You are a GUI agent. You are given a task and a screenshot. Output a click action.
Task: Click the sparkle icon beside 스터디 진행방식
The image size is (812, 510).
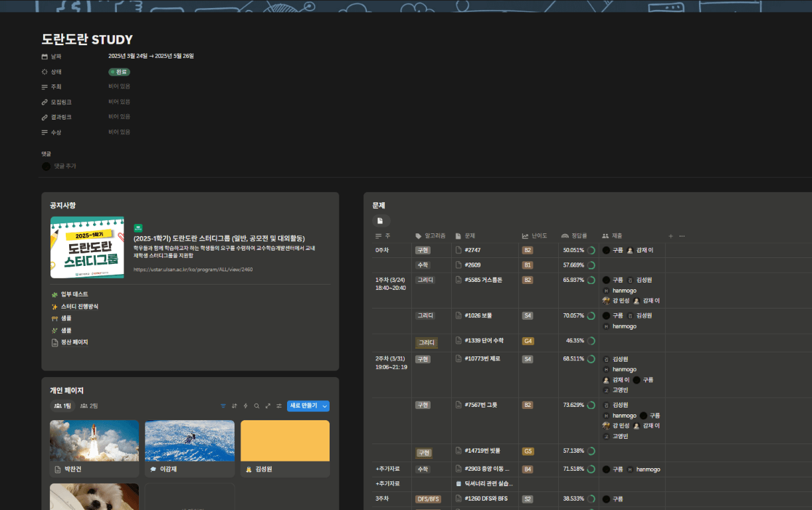coord(54,307)
